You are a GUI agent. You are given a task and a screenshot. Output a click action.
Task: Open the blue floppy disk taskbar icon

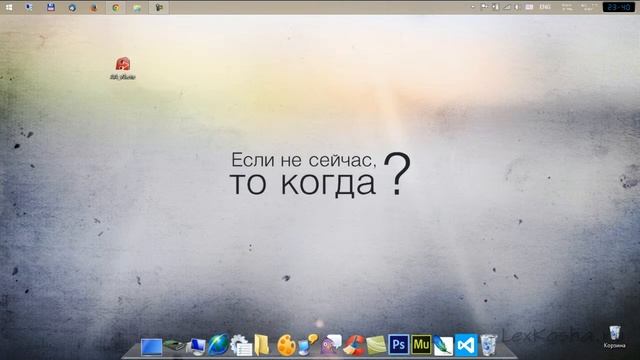[x=51, y=7]
